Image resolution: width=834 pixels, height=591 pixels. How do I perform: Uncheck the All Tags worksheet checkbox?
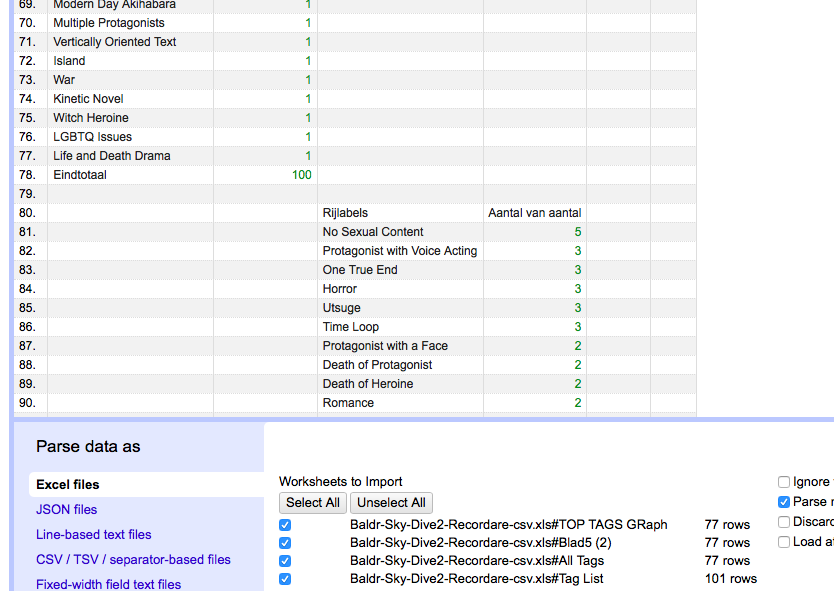pyautogui.click(x=285, y=561)
